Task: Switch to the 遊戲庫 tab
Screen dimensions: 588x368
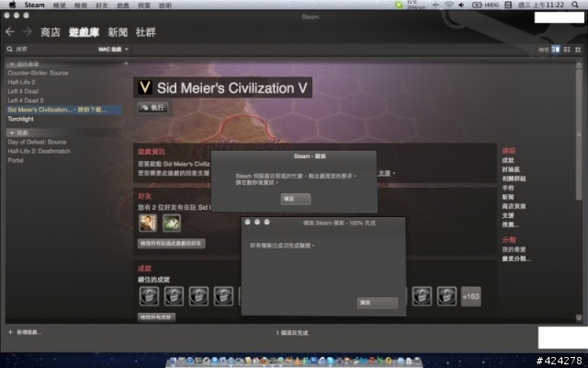Action: point(85,32)
